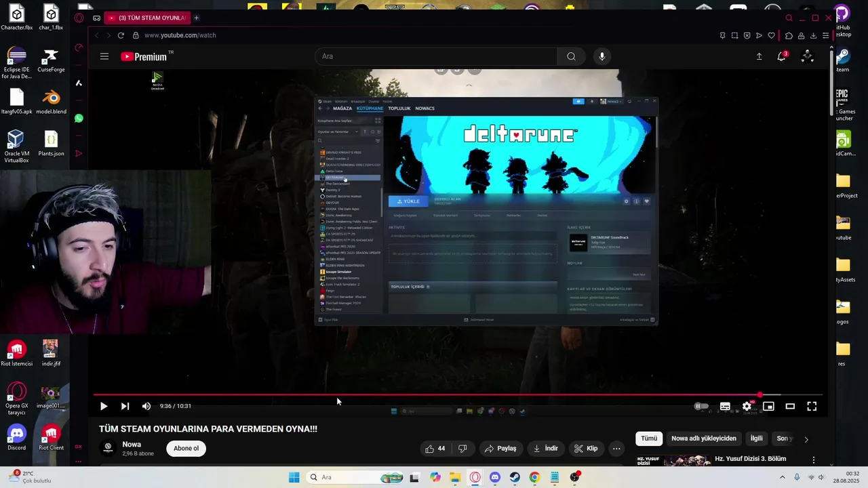This screenshot has width=868, height=488.
Task: Open Chrome from the taskbar
Action: click(534, 477)
